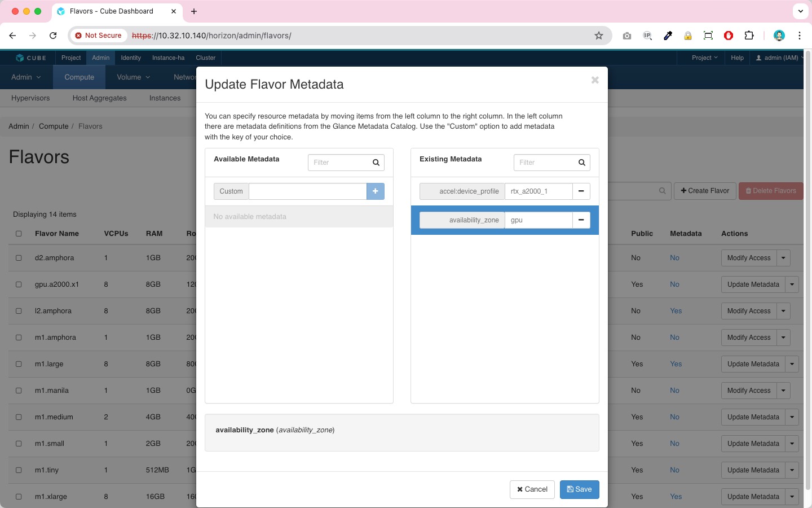The width and height of the screenshot is (812, 508).
Task: Open the Project selector dropdown at top right
Action: 705,58
